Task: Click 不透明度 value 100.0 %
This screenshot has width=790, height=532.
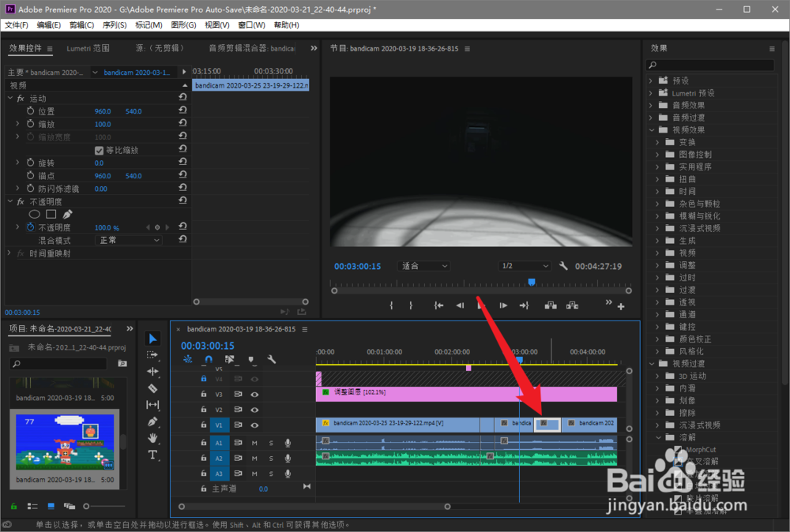Action: coord(107,227)
